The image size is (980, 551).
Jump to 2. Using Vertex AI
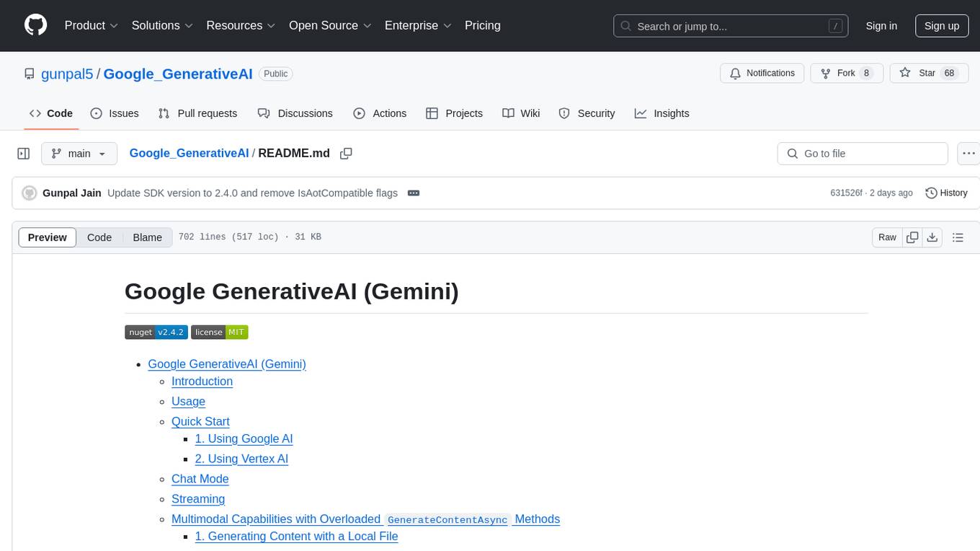tap(241, 459)
